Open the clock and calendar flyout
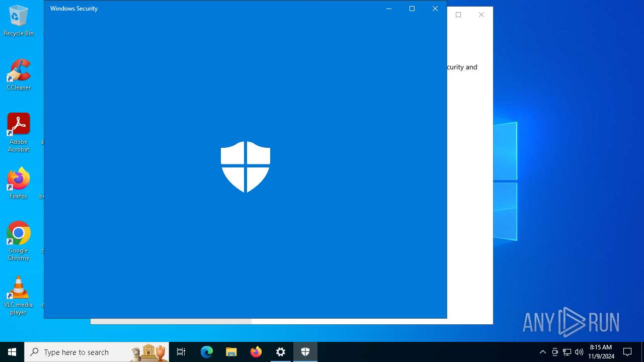This screenshot has width=644, height=362. click(x=601, y=352)
